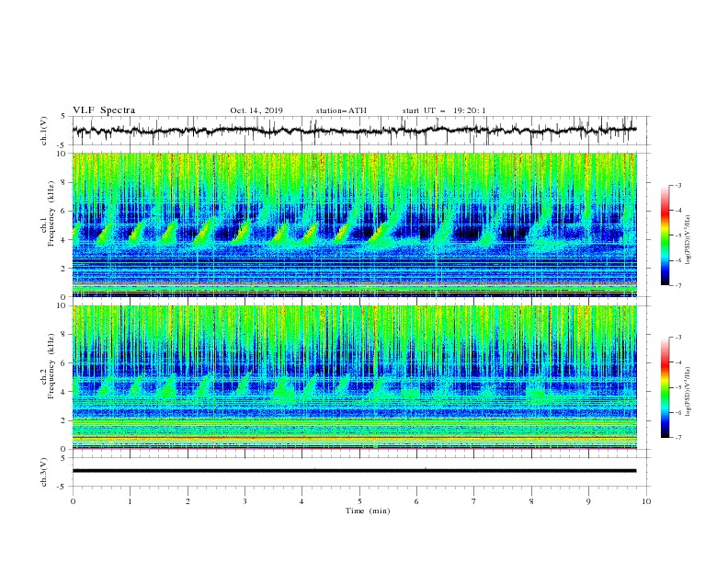
Task: Click the "2" kHz tick on ch.1 spectrogram
Action: 65,269
